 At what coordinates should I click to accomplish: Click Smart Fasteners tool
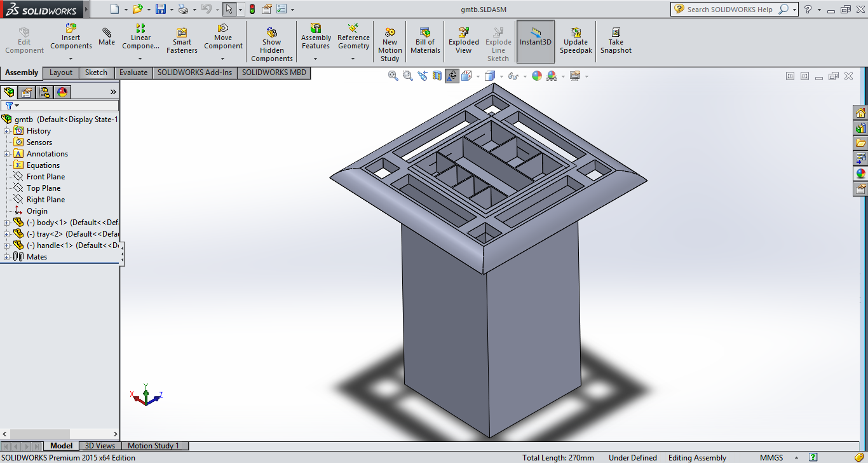coord(182,41)
